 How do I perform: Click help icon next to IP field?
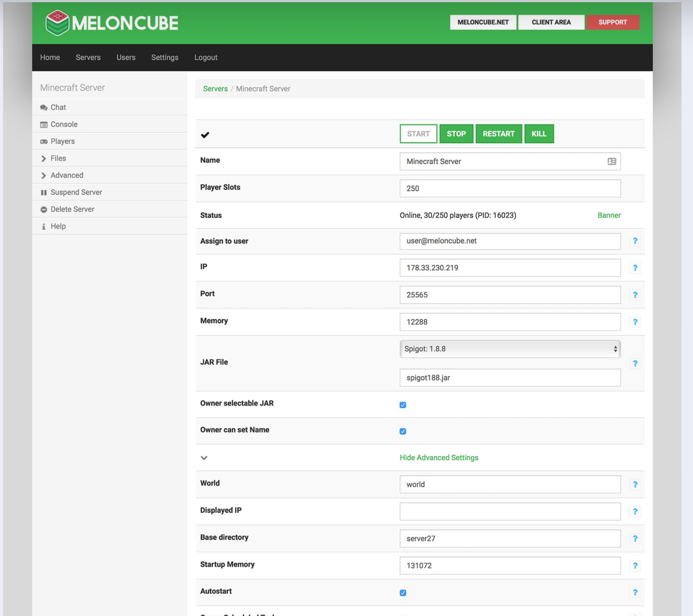point(635,268)
